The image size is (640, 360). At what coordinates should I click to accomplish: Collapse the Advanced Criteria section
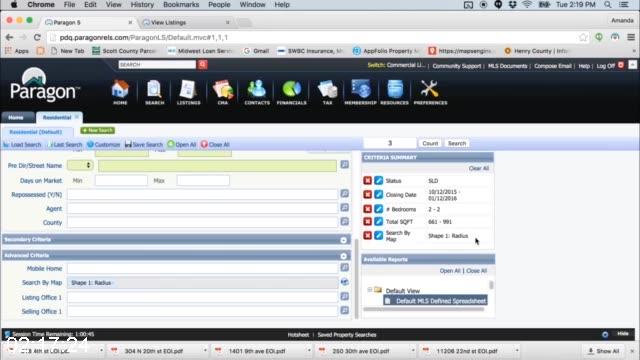point(344,256)
